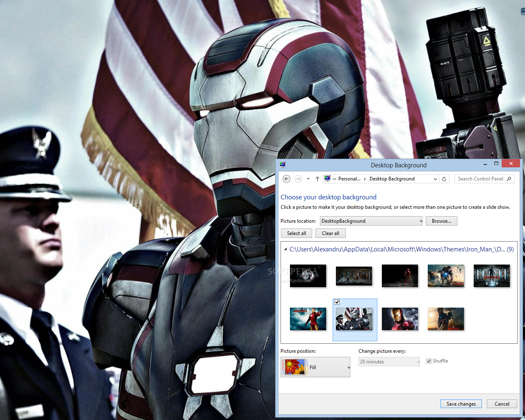This screenshot has height=420, width=525.
Task: Open the Picture location dropdown
Action: [x=371, y=221]
